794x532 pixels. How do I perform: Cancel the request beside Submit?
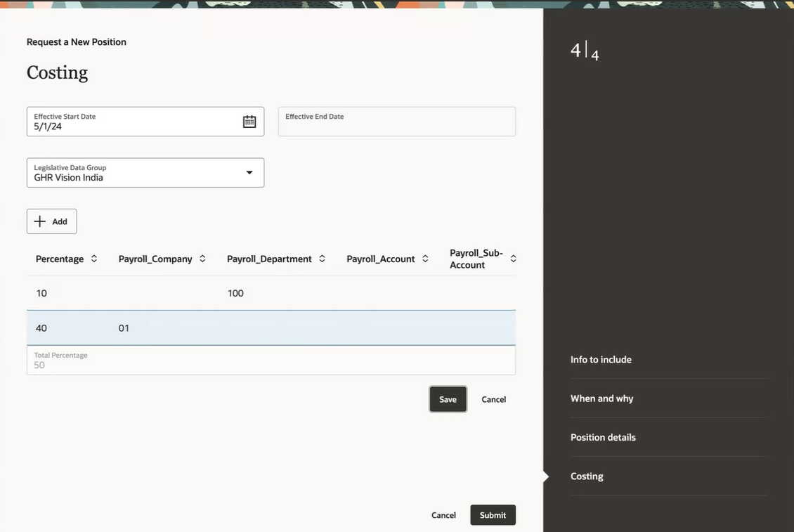(x=443, y=514)
